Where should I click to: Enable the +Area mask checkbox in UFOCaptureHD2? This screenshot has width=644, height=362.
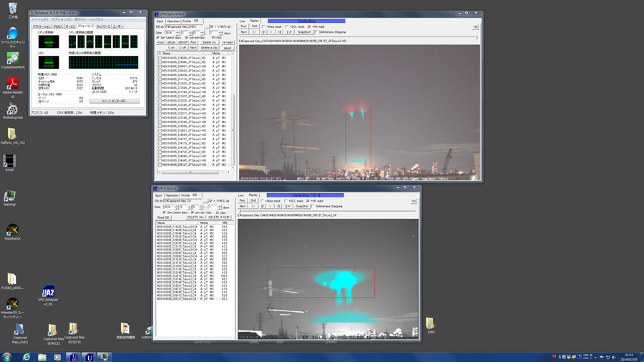tap(265, 27)
